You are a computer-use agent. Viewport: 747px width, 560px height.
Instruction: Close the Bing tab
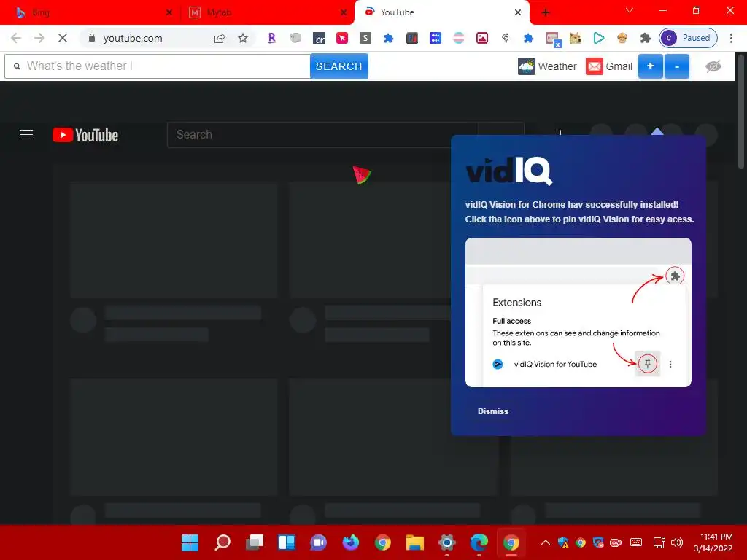pos(169,12)
